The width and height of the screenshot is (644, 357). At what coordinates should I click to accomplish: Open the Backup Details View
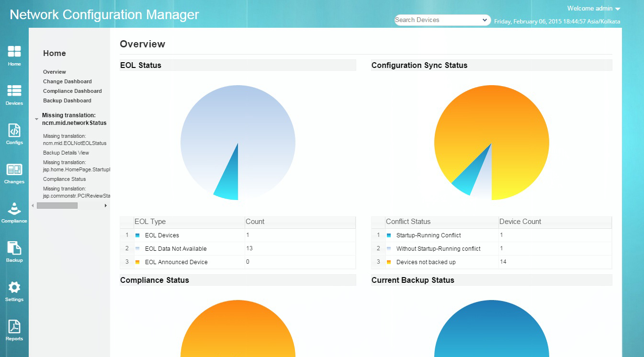pyautogui.click(x=66, y=153)
